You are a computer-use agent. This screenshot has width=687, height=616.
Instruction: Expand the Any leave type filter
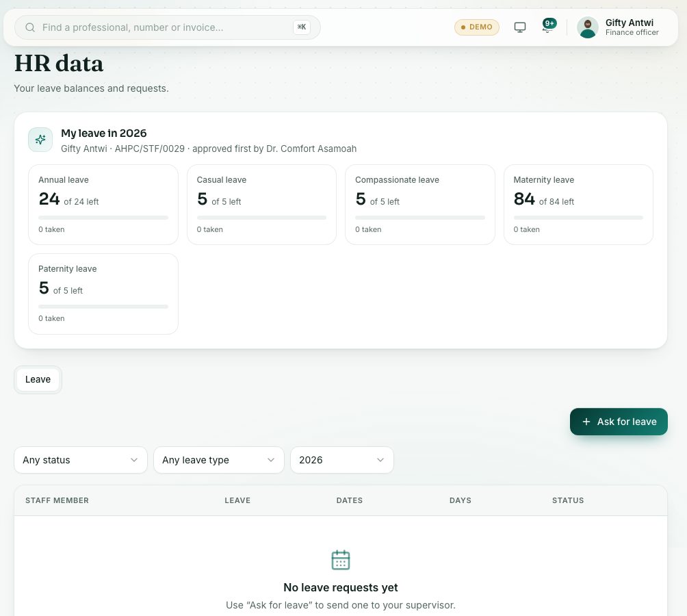[x=219, y=460]
